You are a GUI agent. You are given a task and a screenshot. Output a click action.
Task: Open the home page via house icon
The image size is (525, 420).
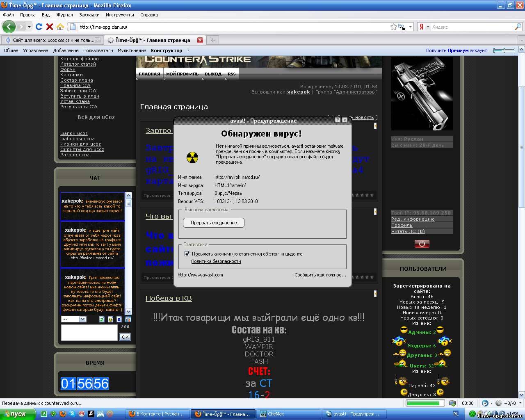click(60, 27)
